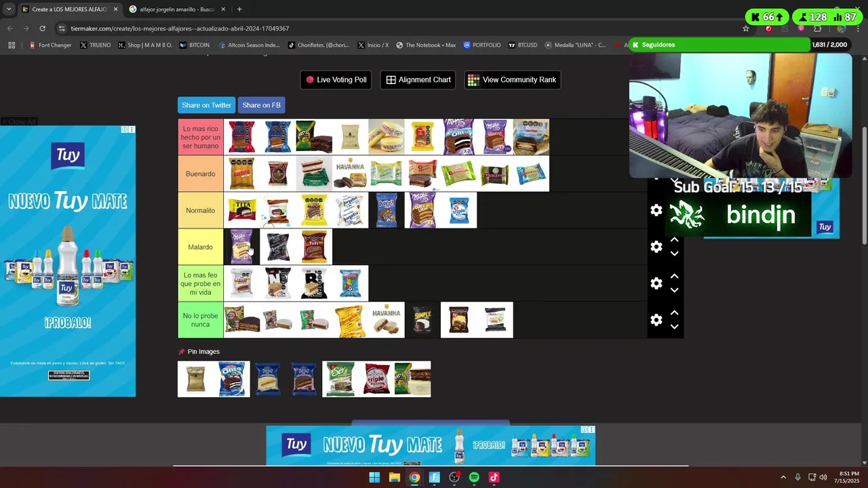The width and height of the screenshot is (868, 488).
Task: Open the Chrome apps grid shortcut
Action: coord(12,45)
